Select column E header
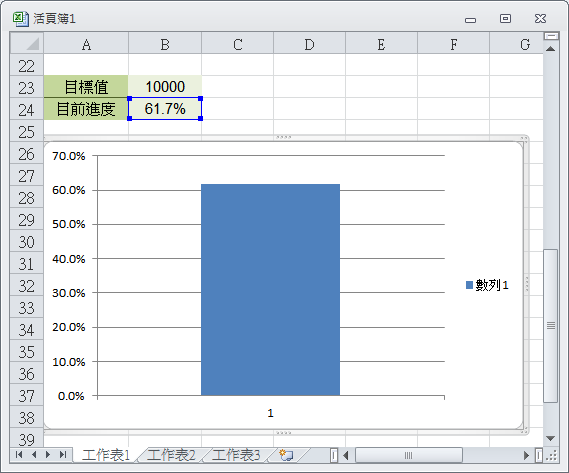569x473 pixels. [381, 44]
